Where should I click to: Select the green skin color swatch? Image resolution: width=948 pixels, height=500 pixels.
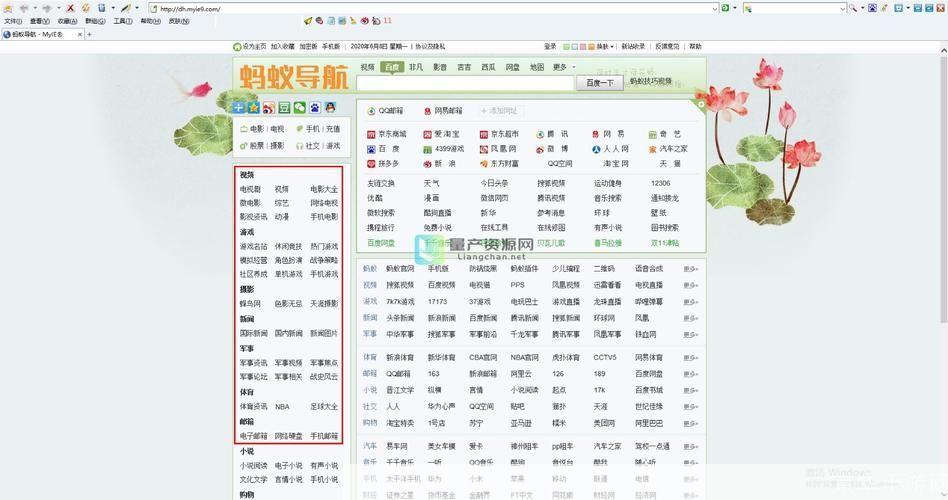click(x=566, y=47)
